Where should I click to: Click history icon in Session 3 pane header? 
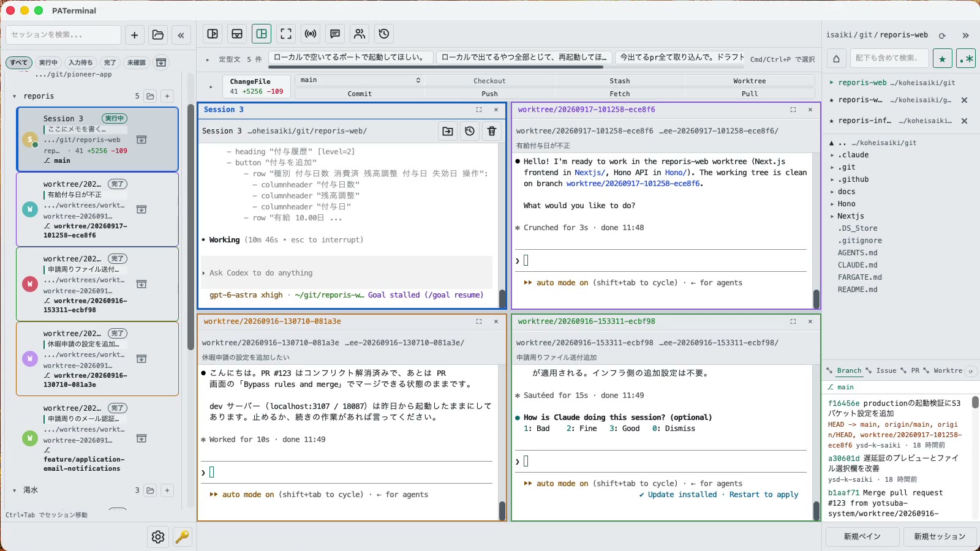[x=470, y=131]
